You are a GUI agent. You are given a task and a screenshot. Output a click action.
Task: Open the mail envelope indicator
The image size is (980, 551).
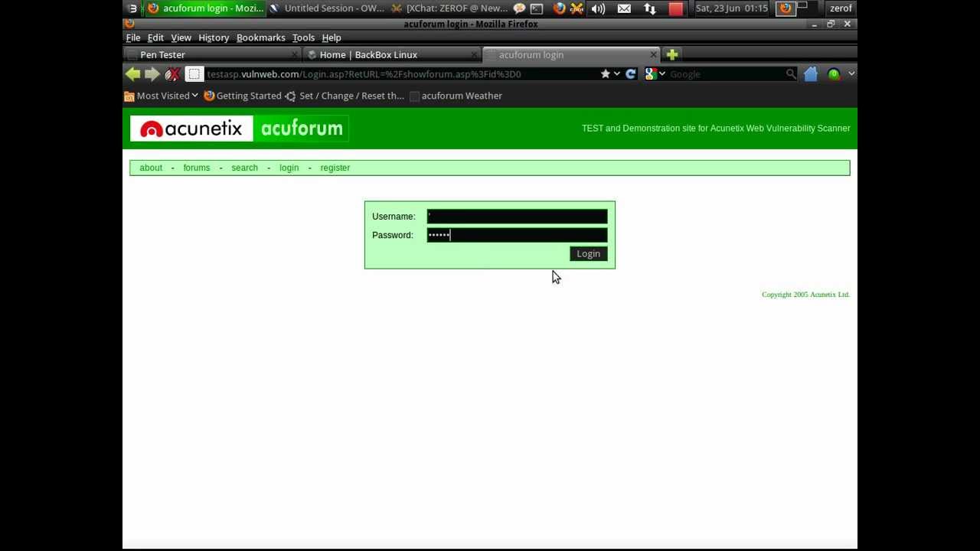coord(624,8)
